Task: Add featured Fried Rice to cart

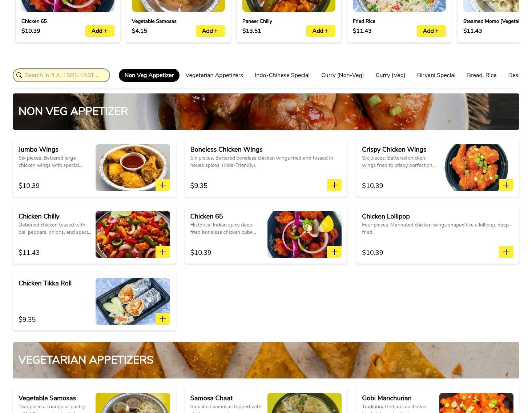Action: 431,31
